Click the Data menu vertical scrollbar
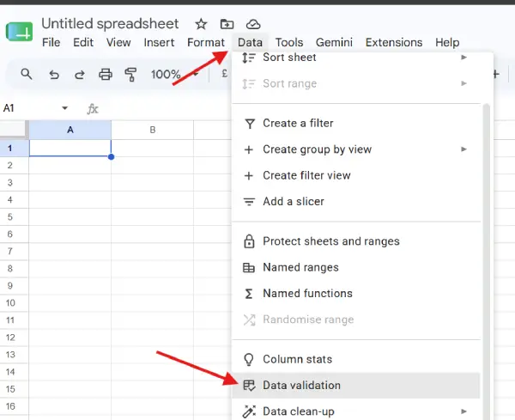 [x=487, y=263]
